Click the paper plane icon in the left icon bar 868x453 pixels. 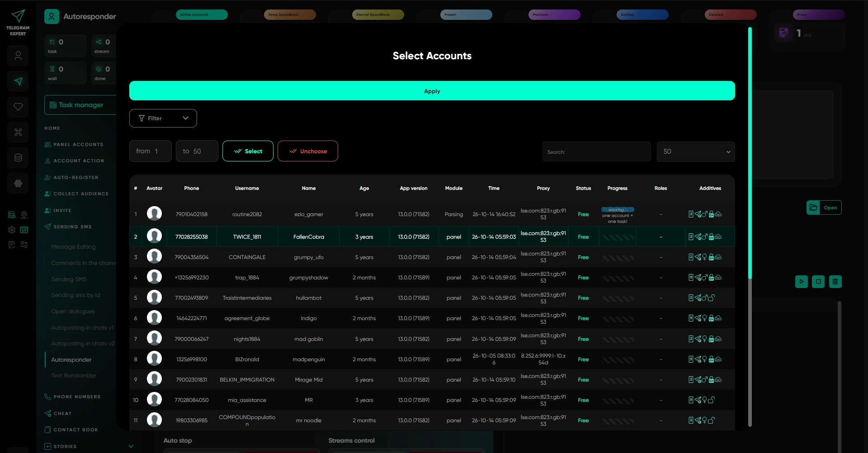18,81
